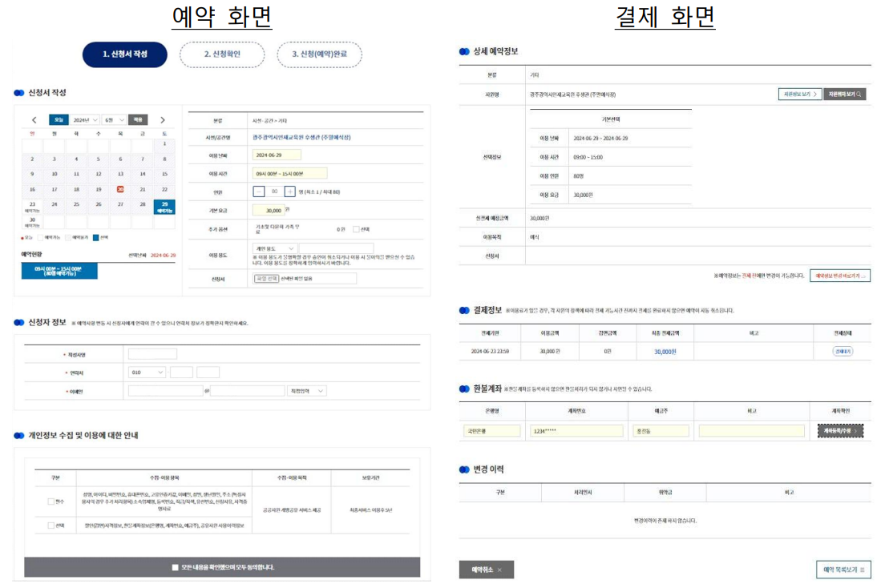Select the 09시–15시 reservation time slot
This screenshot has width=881, height=588.
pyautogui.click(x=59, y=272)
